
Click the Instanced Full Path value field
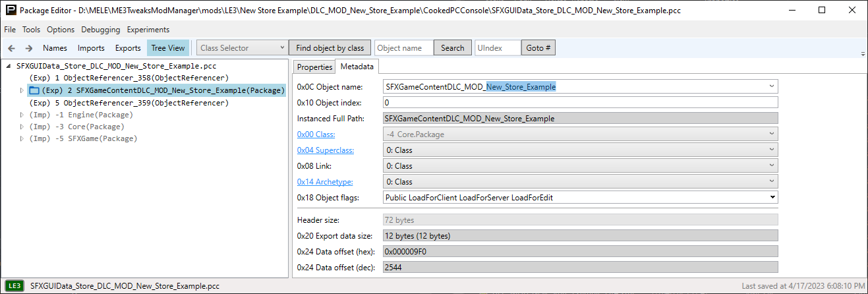point(581,119)
